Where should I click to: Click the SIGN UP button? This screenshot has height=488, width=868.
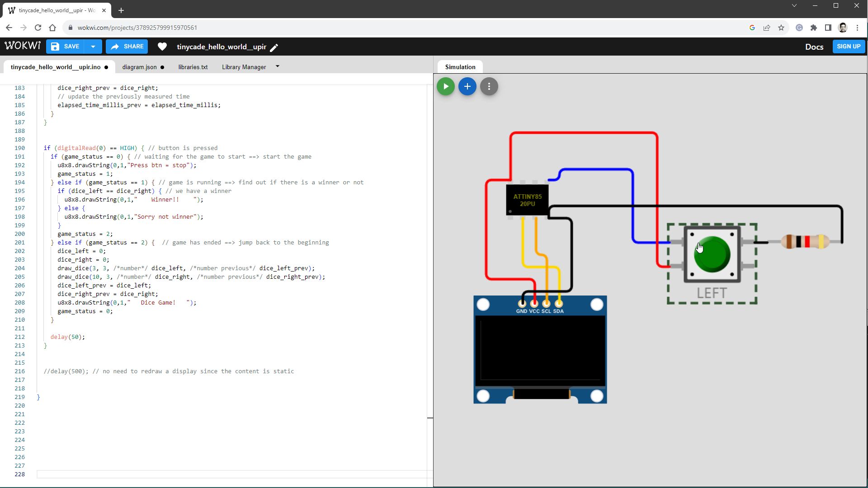point(848,46)
